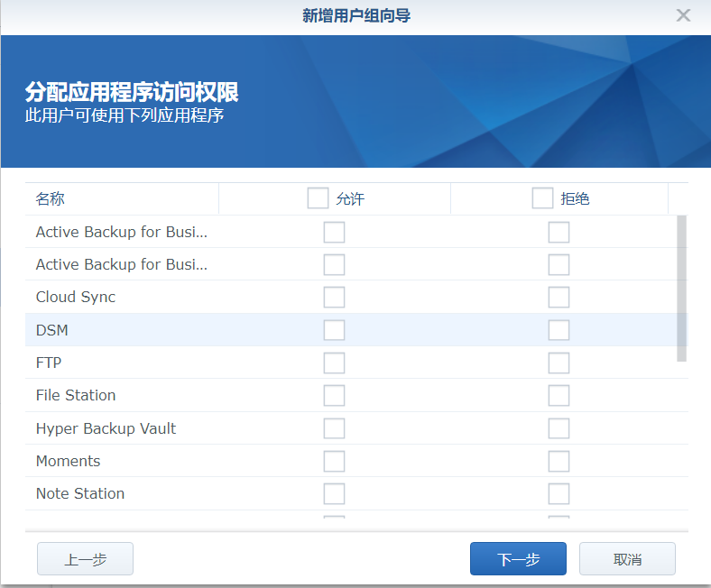Deny access for DSM
This screenshot has width=711, height=588.
coord(559,330)
